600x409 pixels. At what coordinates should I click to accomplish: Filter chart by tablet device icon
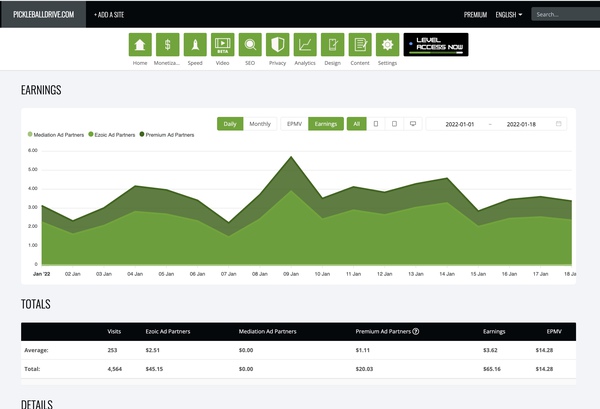(x=394, y=124)
